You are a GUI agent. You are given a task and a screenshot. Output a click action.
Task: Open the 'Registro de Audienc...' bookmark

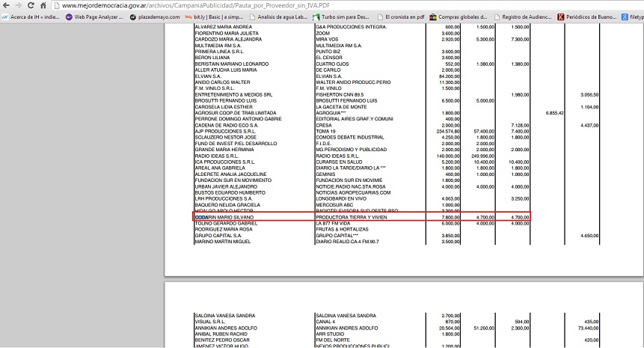(x=523, y=17)
